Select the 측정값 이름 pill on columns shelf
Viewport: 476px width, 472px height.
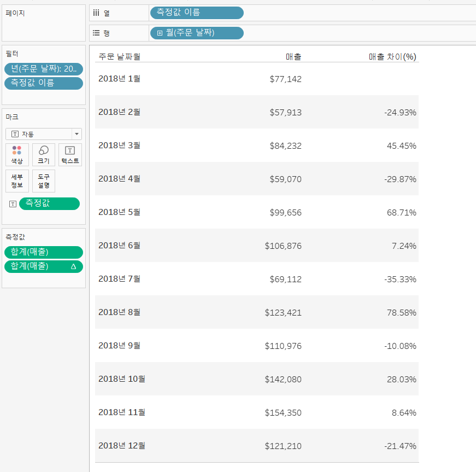coord(197,13)
